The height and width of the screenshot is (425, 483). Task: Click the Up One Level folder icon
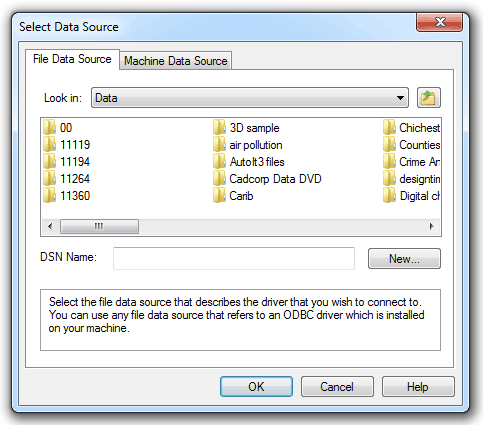[x=429, y=98]
